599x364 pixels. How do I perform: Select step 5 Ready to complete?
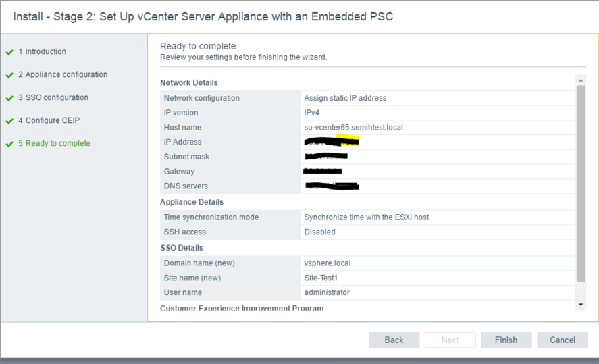54,143
